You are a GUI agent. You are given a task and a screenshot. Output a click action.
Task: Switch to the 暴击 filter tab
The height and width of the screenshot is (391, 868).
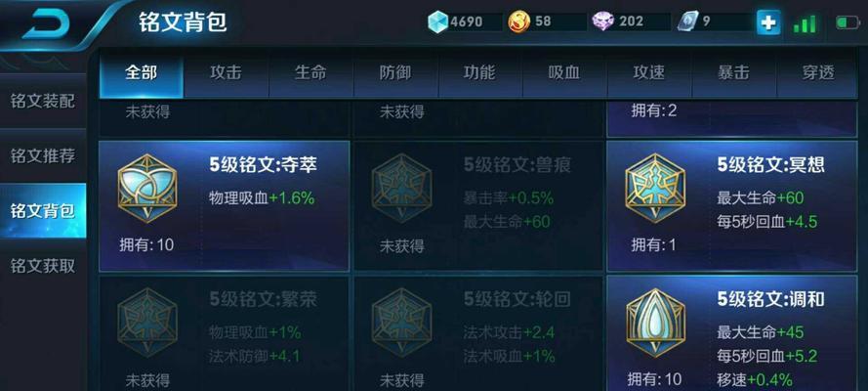point(733,72)
